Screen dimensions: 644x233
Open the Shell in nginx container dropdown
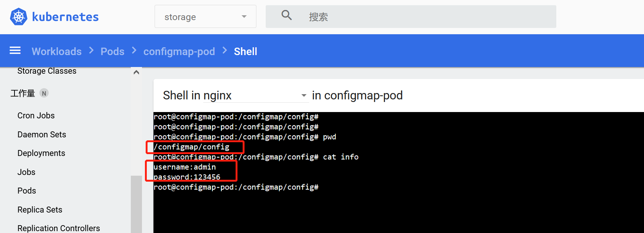[x=235, y=96]
